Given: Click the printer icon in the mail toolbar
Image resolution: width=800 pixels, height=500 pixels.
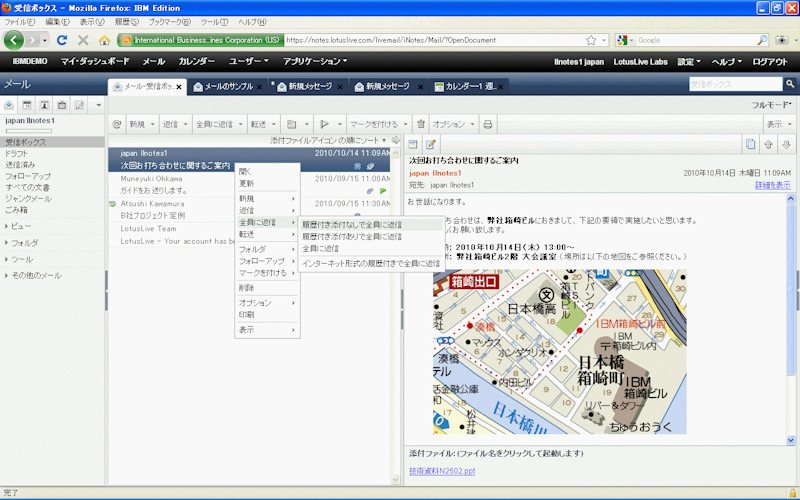Looking at the screenshot, I should 488,124.
